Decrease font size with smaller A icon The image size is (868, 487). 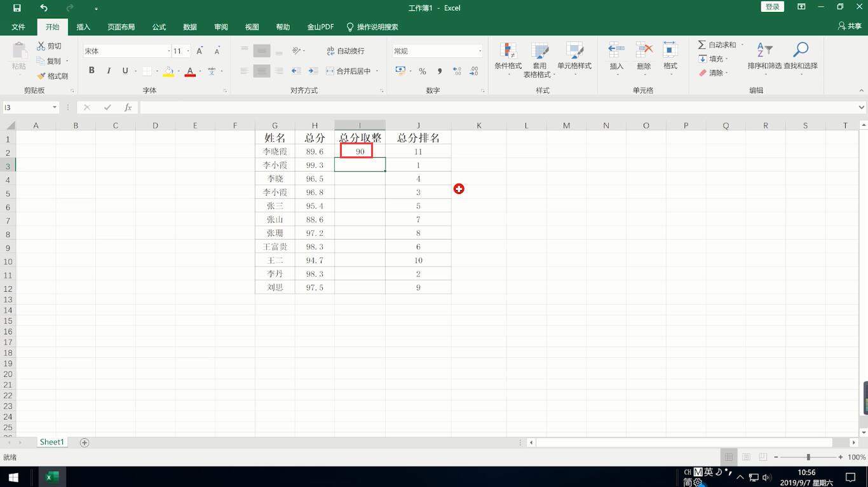217,51
